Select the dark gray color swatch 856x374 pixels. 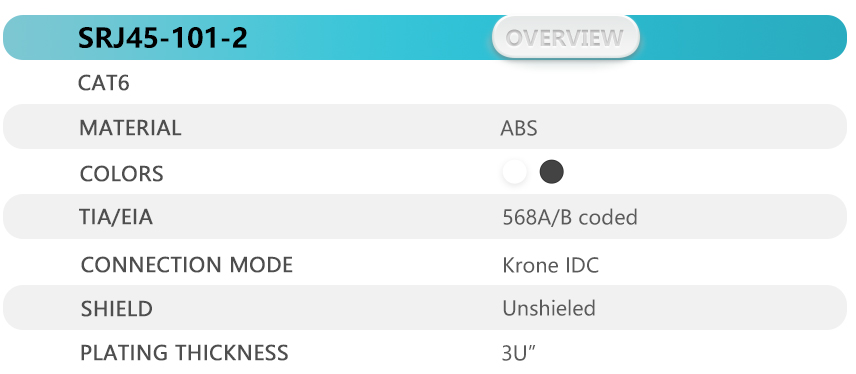(551, 171)
